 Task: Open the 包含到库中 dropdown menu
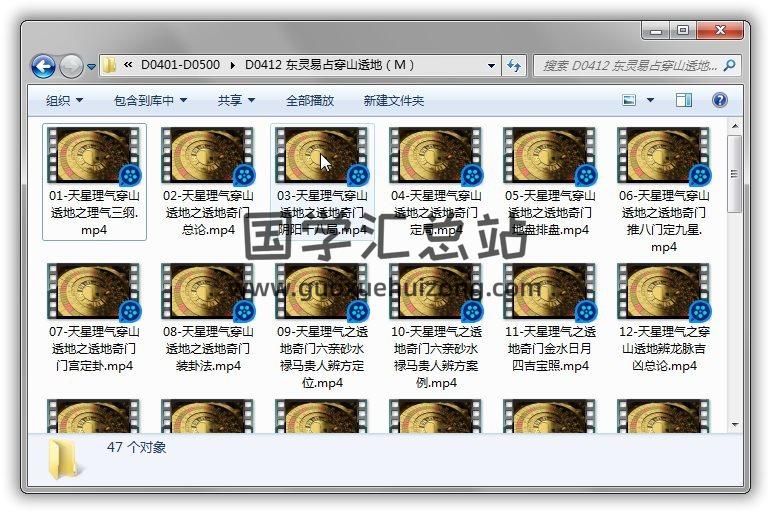(150, 100)
